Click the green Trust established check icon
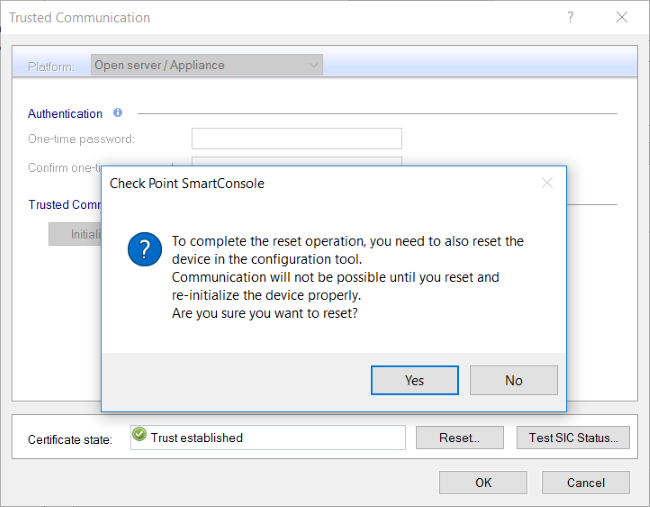Viewport: 650px width, 507px height. [139, 434]
